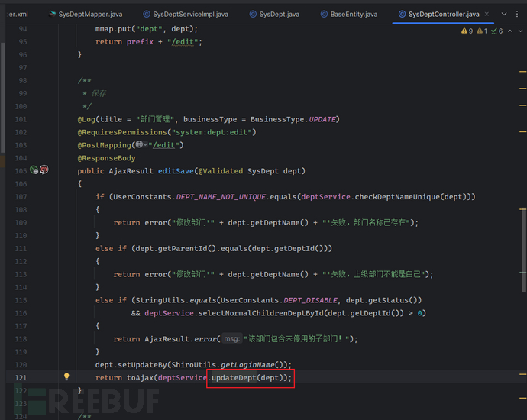The height and width of the screenshot is (420, 527).
Task: Click getLoginName on line 120
Action: click(x=247, y=364)
